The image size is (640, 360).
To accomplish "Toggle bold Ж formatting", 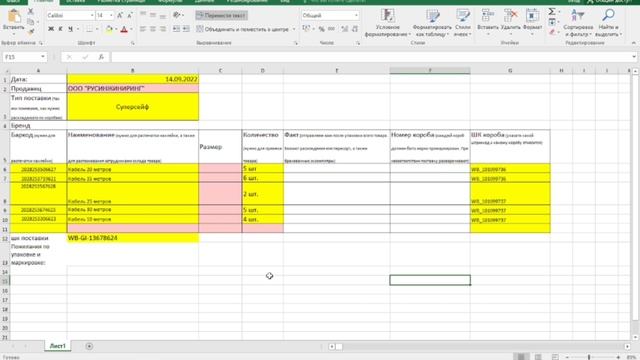I will (51, 29).
